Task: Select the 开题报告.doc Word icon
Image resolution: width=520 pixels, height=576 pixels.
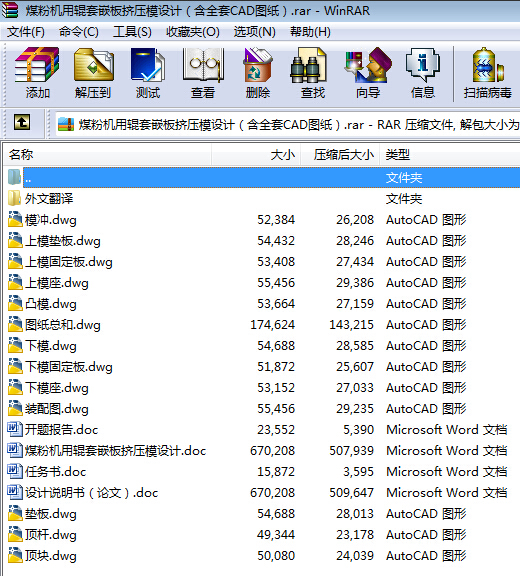Action: click(15, 429)
